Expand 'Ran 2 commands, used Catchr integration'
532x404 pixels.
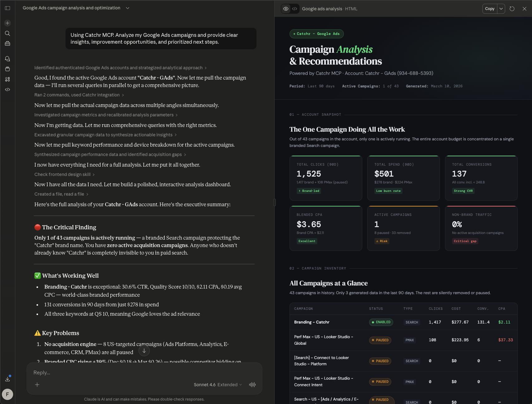click(x=79, y=95)
